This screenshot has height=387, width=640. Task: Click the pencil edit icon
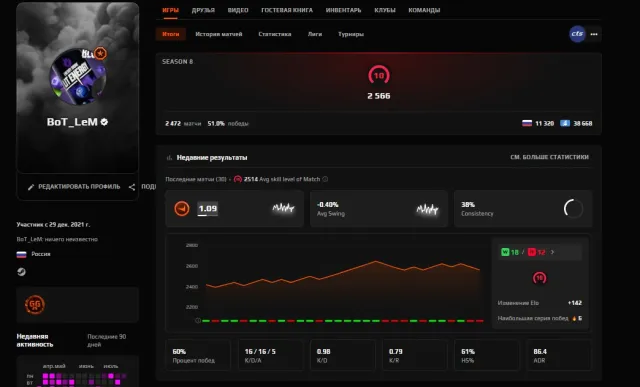coord(31,187)
